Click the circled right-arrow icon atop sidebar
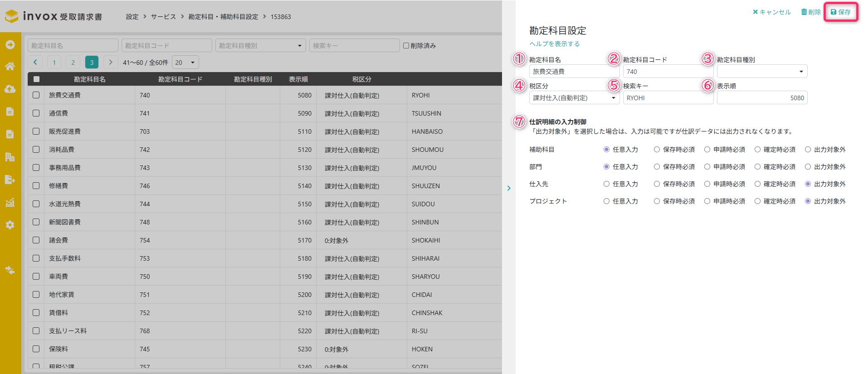Viewport: 868px width, 374px height. pos(10,44)
